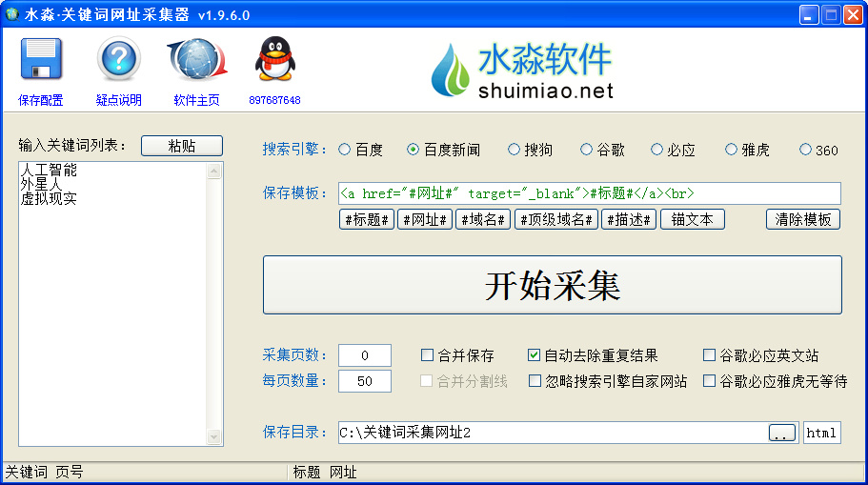The image size is (868, 485).
Task: Enable the 合并保存 checkbox
Action: (x=427, y=354)
